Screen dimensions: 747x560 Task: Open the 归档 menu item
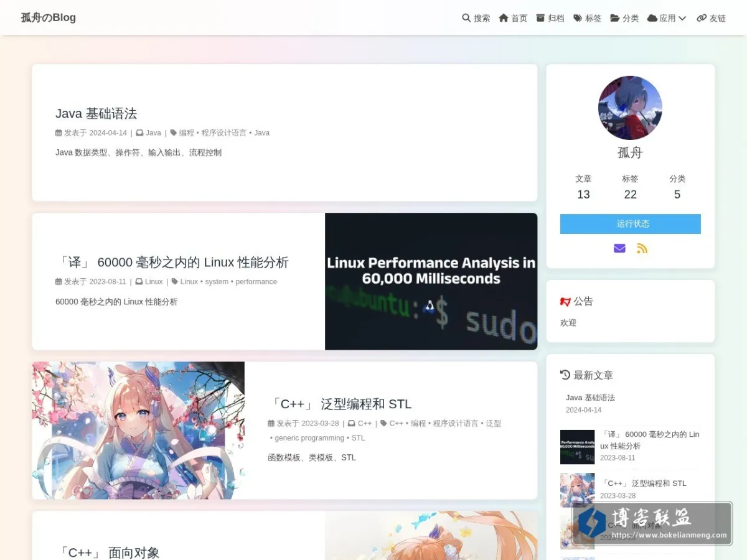pyautogui.click(x=550, y=18)
